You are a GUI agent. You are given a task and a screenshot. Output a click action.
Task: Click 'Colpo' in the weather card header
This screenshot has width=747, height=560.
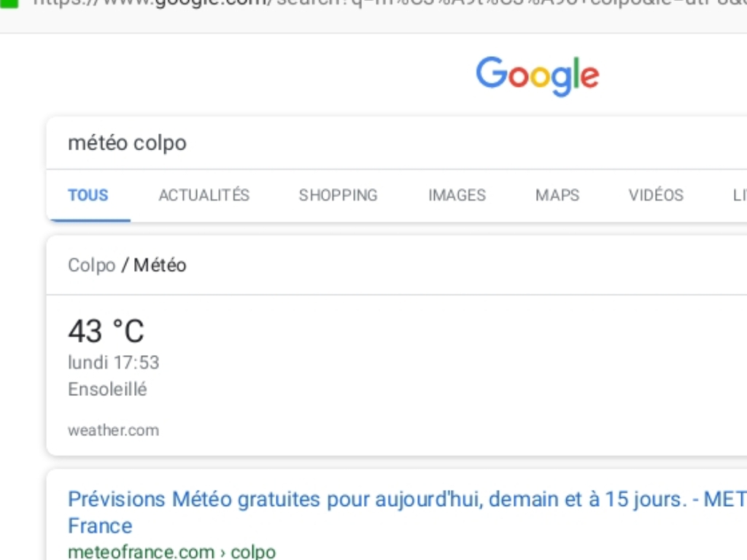(91, 265)
